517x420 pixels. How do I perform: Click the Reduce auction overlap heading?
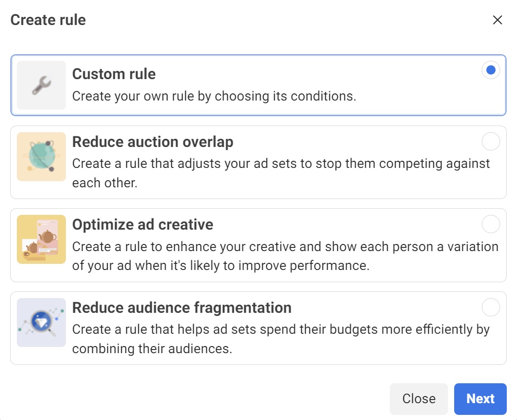coord(153,142)
